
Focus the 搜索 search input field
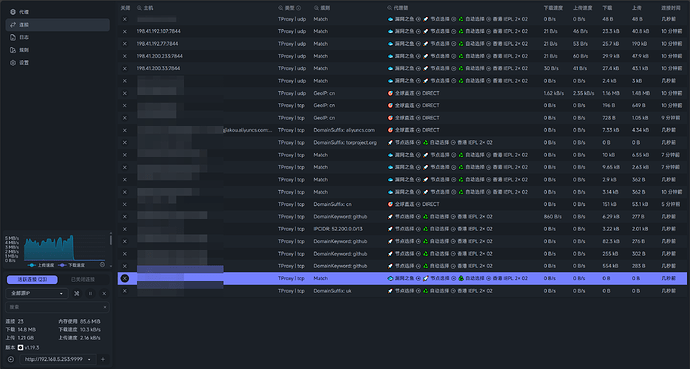[x=55, y=307]
